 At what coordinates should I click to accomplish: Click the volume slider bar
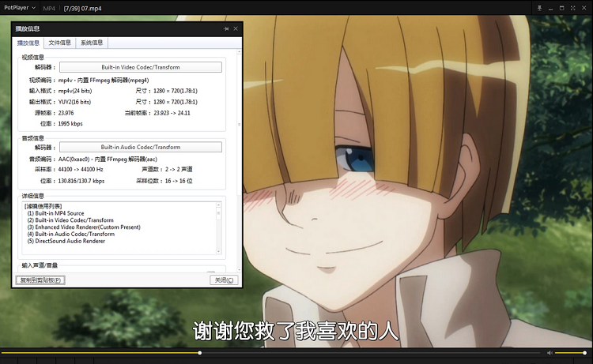coord(569,353)
